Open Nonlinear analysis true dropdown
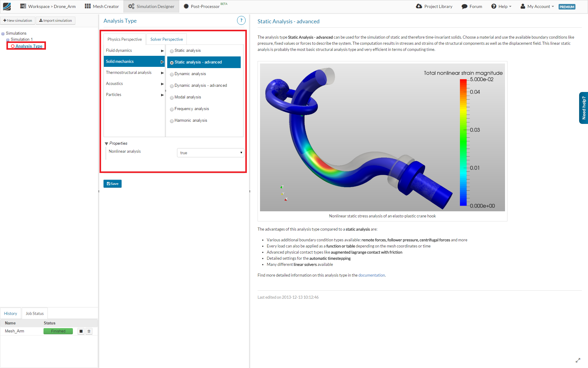The width and height of the screenshot is (588, 368). tap(210, 153)
